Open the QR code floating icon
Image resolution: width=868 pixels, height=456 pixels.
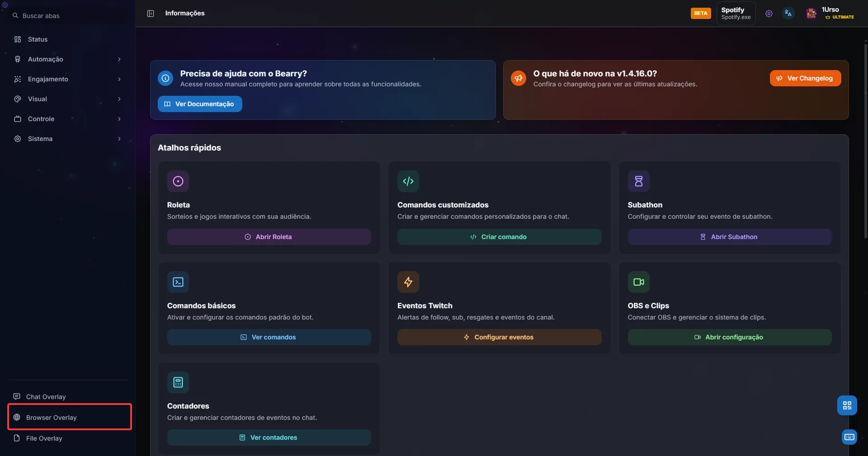[x=847, y=405]
